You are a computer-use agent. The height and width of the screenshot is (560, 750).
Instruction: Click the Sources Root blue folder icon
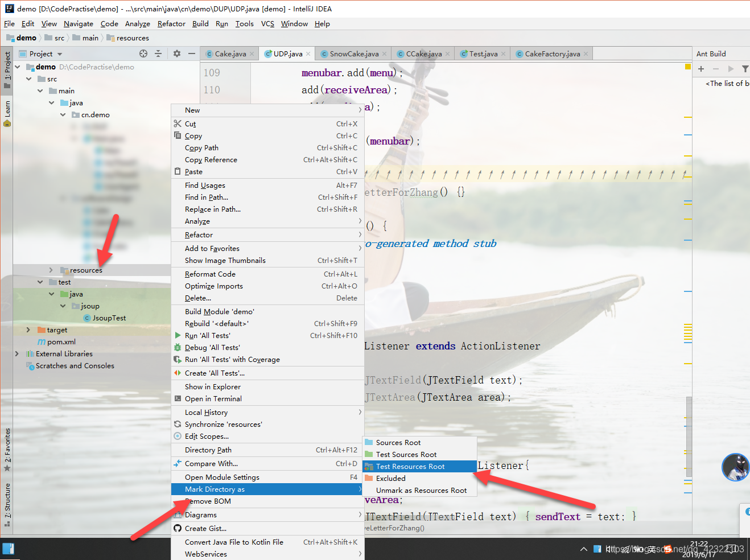click(369, 442)
